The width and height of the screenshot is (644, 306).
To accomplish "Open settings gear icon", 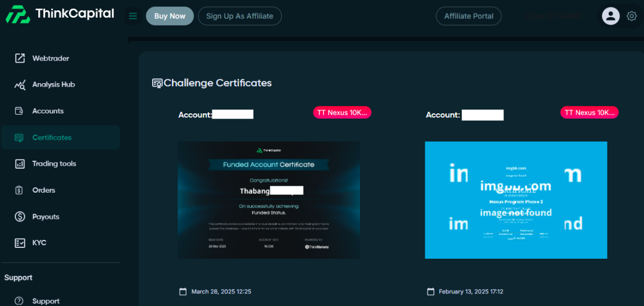I will tap(631, 16).
